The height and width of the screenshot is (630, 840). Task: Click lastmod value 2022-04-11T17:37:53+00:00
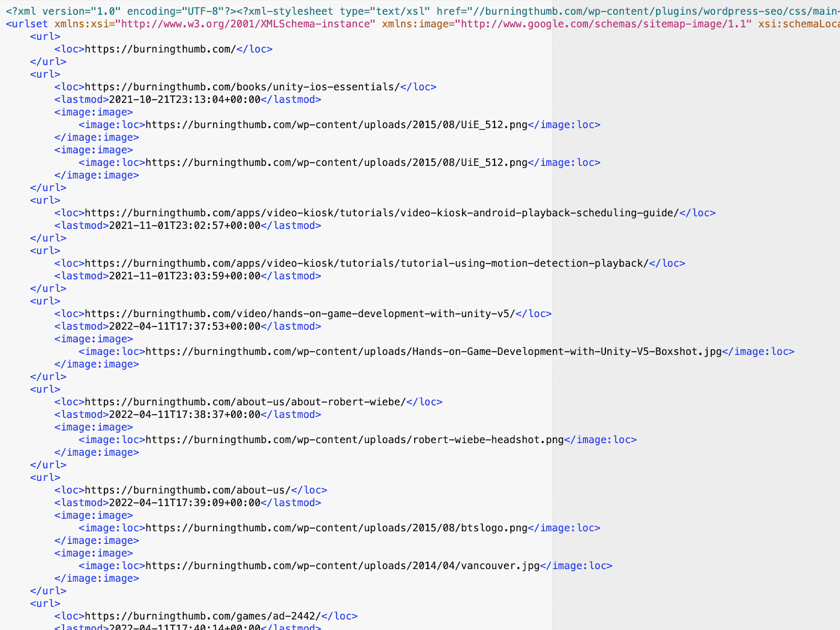click(184, 326)
